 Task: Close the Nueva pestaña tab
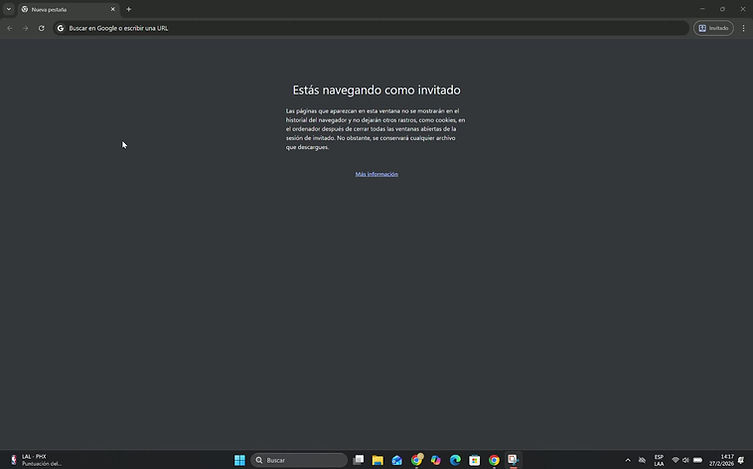click(113, 9)
